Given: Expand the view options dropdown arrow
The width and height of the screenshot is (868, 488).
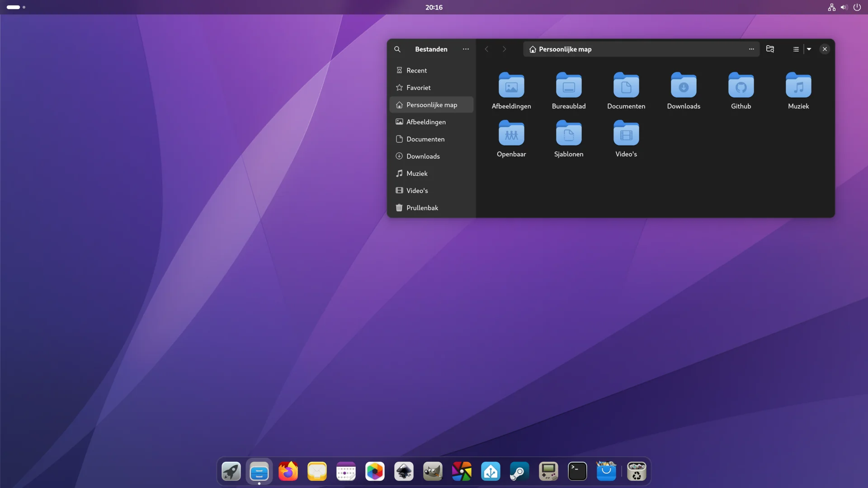Looking at the screenshot, I should (x=809, y=49).
